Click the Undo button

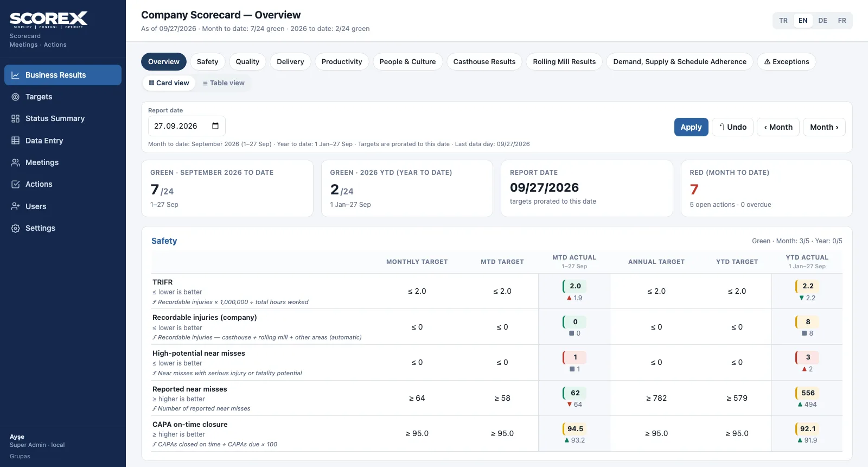[732, 127]
